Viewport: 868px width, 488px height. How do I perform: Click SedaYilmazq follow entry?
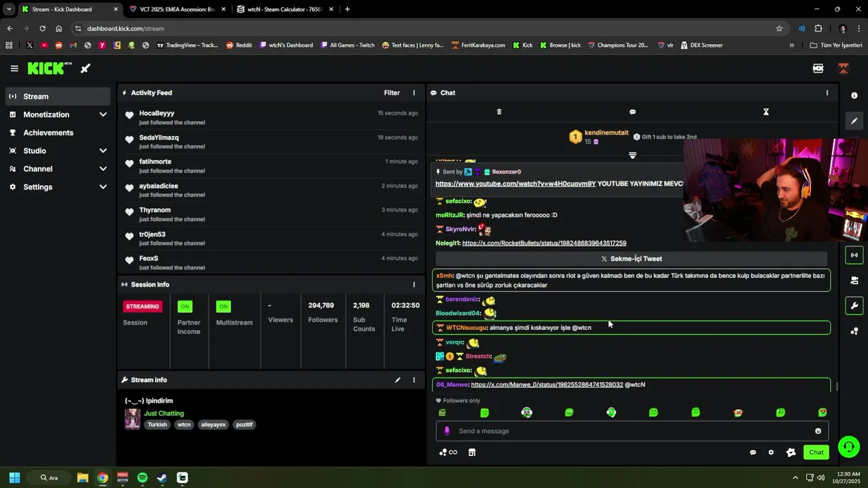click(x=271, y=142)
